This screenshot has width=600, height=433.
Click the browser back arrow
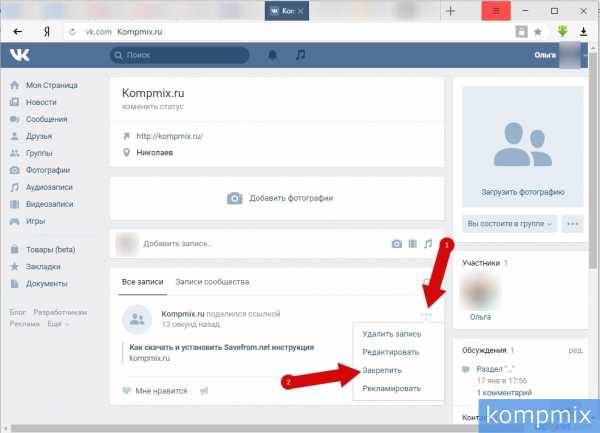[17, 32]
